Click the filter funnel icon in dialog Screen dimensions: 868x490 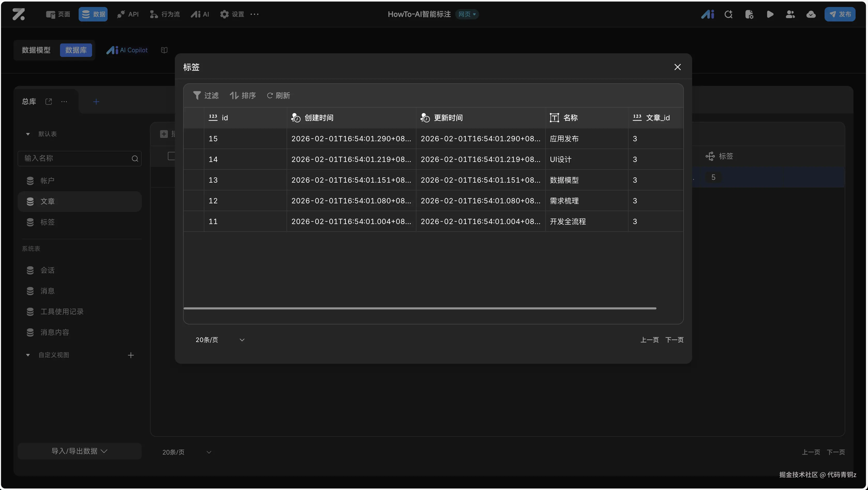point(197,95)
